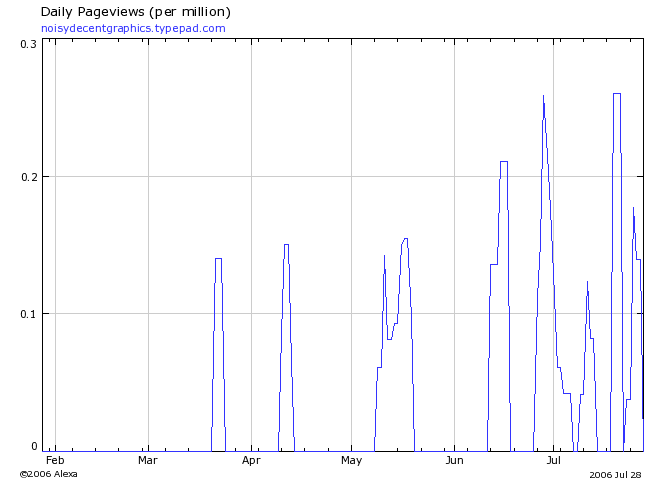Click the Daily Pageviews (per million) title
Image resolution: width=654 pixels, height=485 pixels.
136,12
